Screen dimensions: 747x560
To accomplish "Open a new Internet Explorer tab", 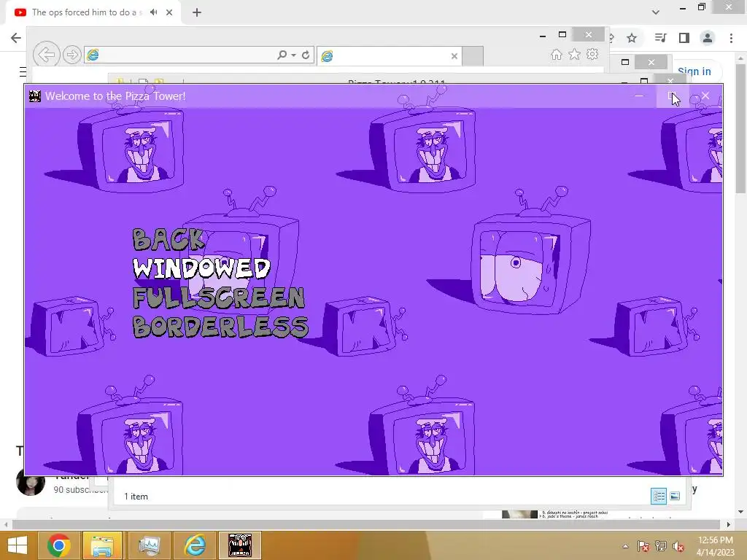I will [473, 56].
